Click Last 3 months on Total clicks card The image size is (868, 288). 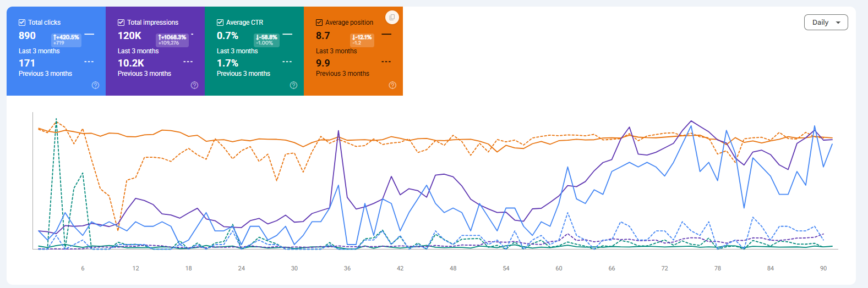39,51
